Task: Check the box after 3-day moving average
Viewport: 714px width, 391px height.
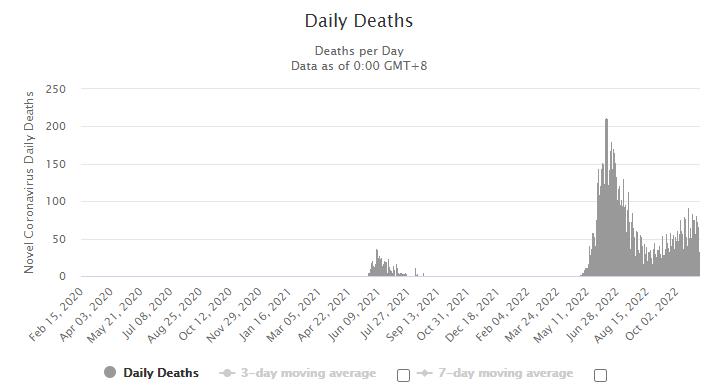Action: pos(403,376)
